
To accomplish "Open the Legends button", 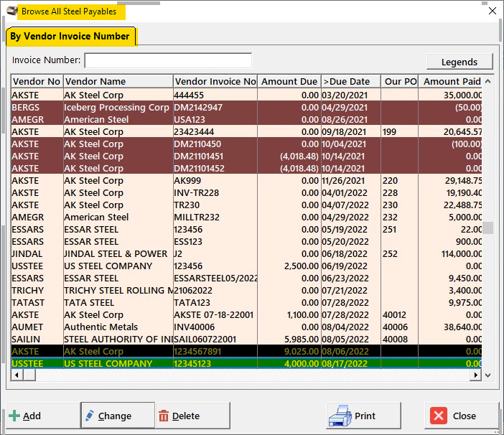I will click(459, 62).
